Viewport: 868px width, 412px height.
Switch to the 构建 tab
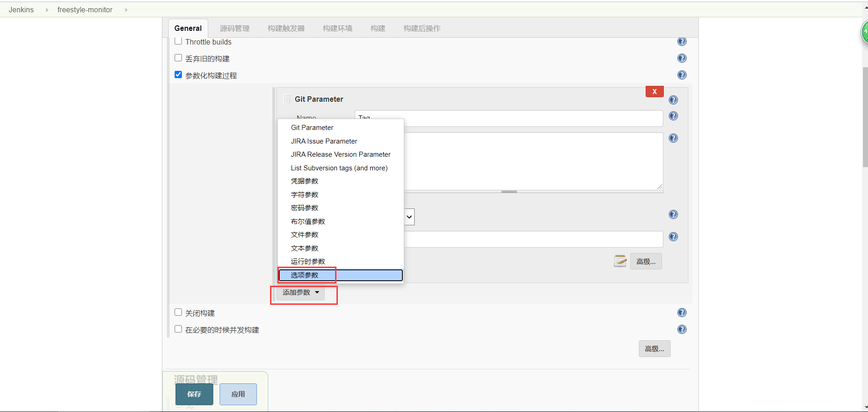pyautogui.click(x=378, y=28)
